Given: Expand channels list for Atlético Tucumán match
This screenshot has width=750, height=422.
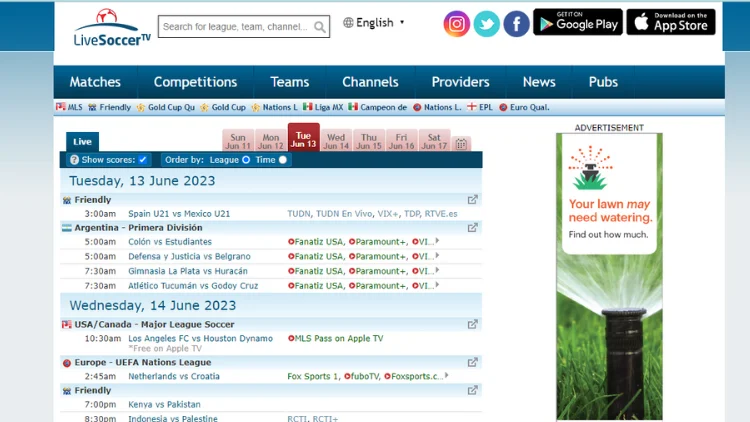Looking at the screenshot, I should coord(437,285).
